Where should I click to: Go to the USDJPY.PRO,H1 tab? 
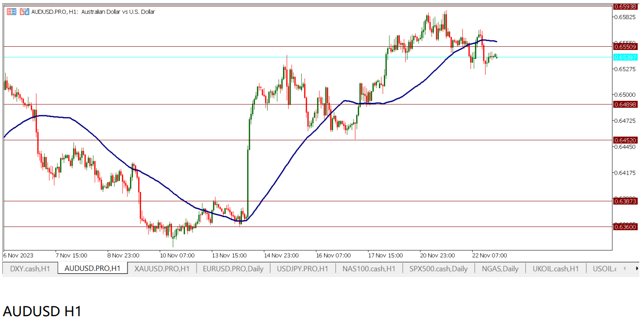(x=302, y=269)
